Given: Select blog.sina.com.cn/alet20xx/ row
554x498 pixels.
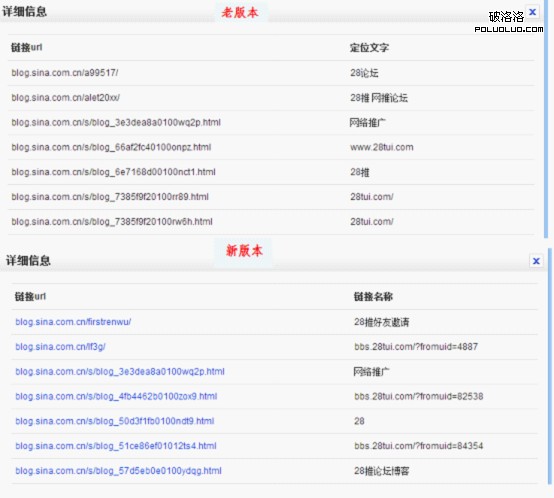Looking at the screenshot, I should (271, 97).
